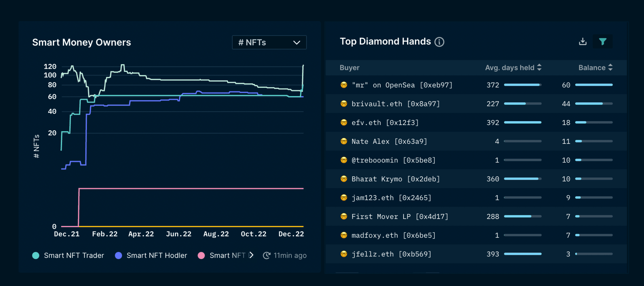Open the filter funnel icon
Screen dimensions: 644x286
(x=602, y=42)
